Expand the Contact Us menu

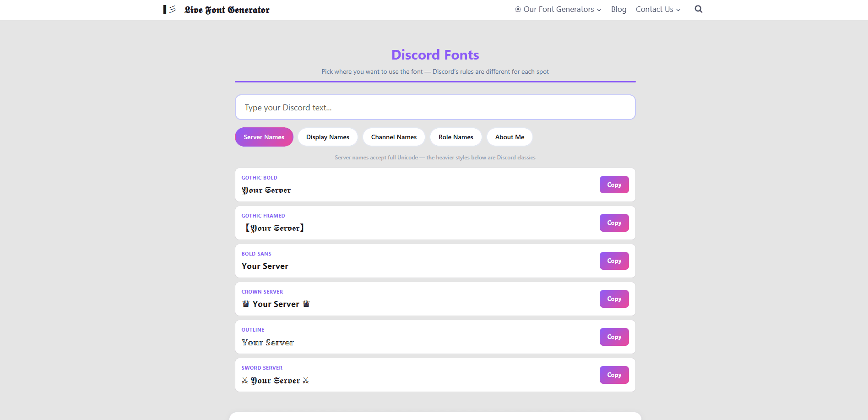pos(658,9)
